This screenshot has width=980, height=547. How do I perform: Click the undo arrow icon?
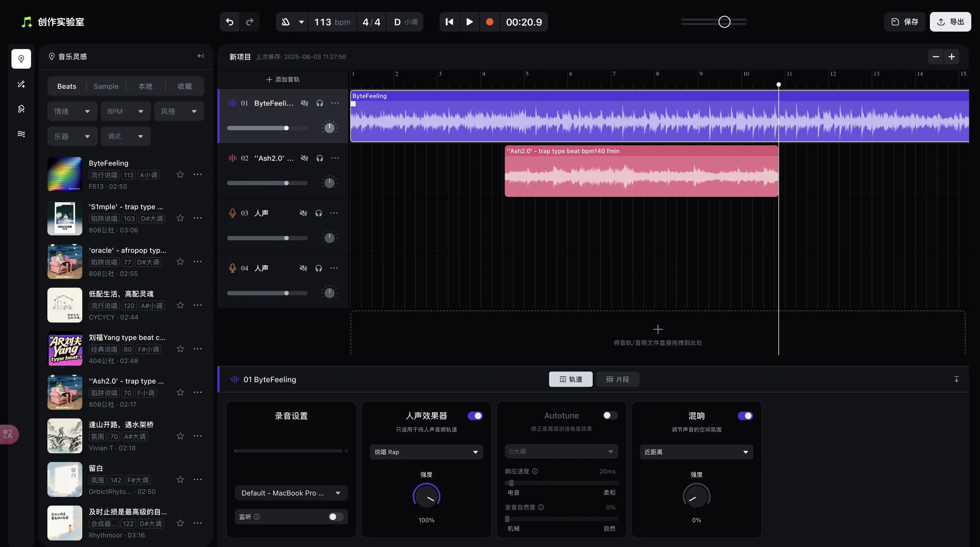pos(229,22)
